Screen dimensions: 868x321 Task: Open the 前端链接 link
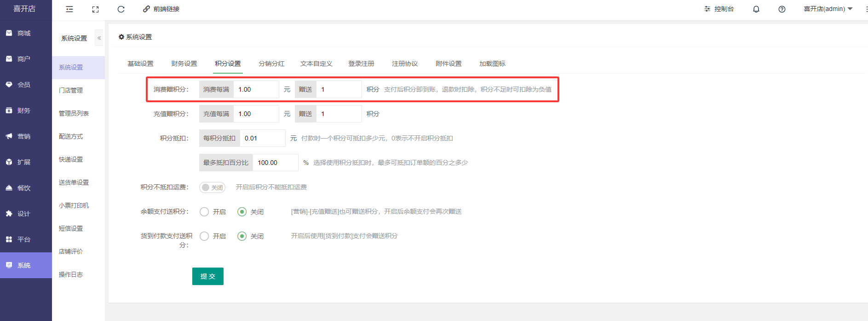point(161,9)
